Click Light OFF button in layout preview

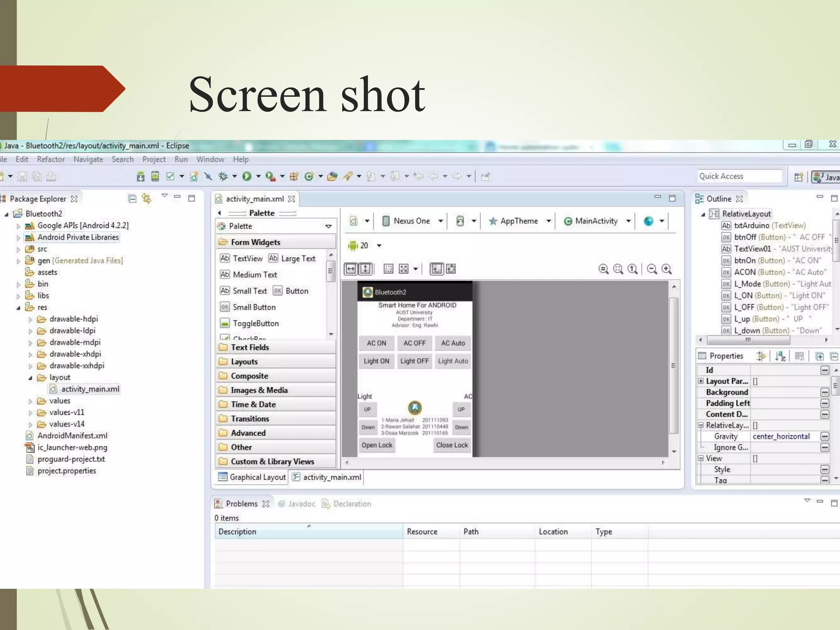414,361
